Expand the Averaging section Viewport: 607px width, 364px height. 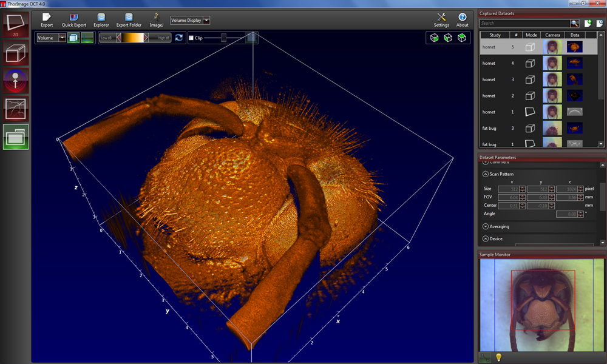coord(486,226)
